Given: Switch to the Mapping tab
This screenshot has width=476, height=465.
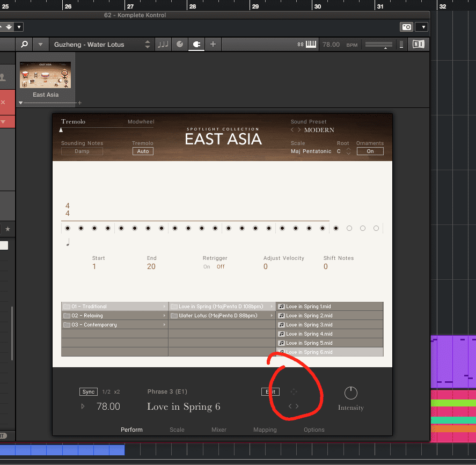Looking at the screenshot, I should coord(265,430).
